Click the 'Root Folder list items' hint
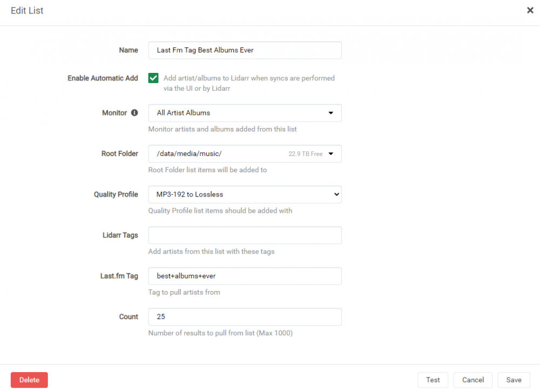540x392 pixels. coord(208,170)
